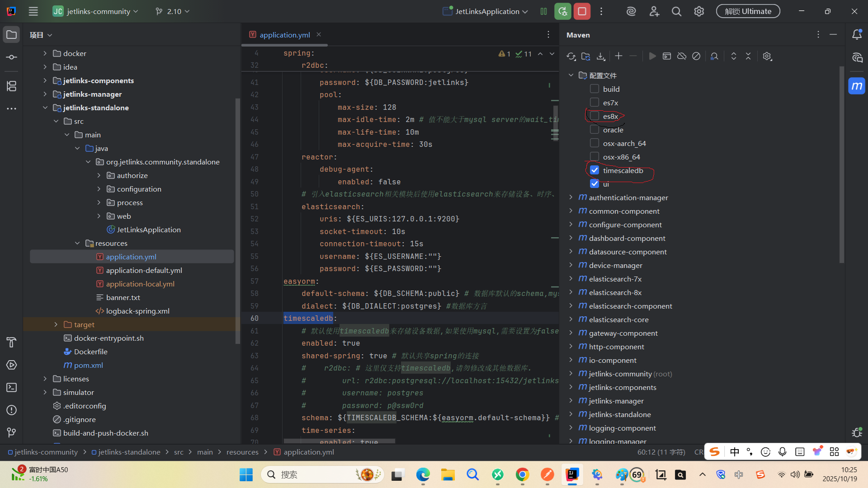Screen dimensions: 868x488
Task: Open the Git tool window icon
Action: pyautogui.click(x=12, y=432)
